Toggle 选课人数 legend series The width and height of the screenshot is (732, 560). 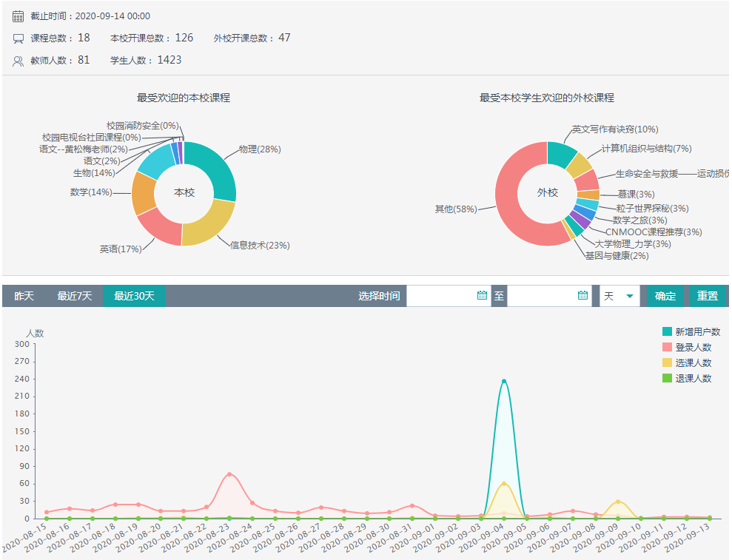coord(687,363)
